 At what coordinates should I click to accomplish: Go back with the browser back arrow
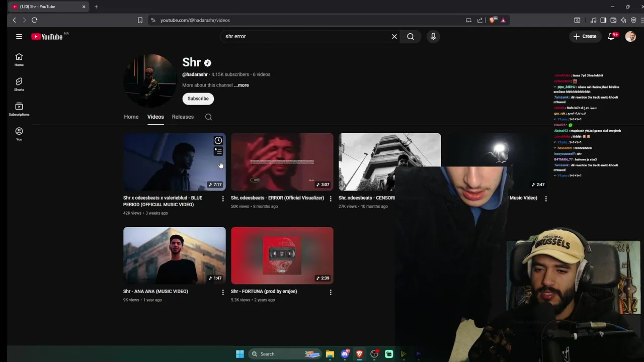(14, 20)
